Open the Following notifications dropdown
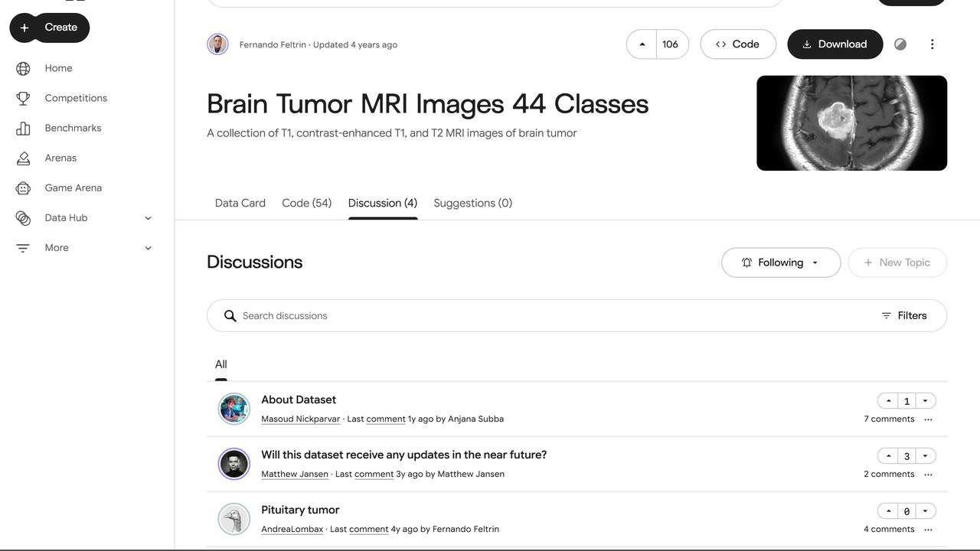The width and height of the screenshot is (980, 551). point(781,262)
